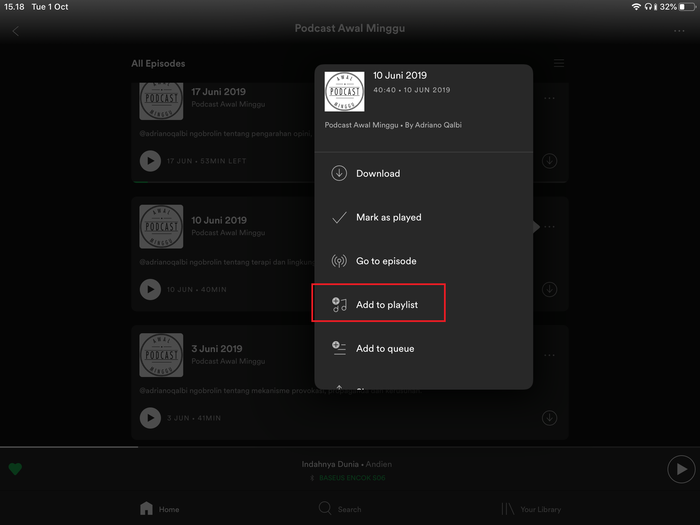Image resolution: width=700 pixels, height=525 pixels.
Task: Choose Download in the context menu
Action: pyautogui.click(x=424, y=173)
